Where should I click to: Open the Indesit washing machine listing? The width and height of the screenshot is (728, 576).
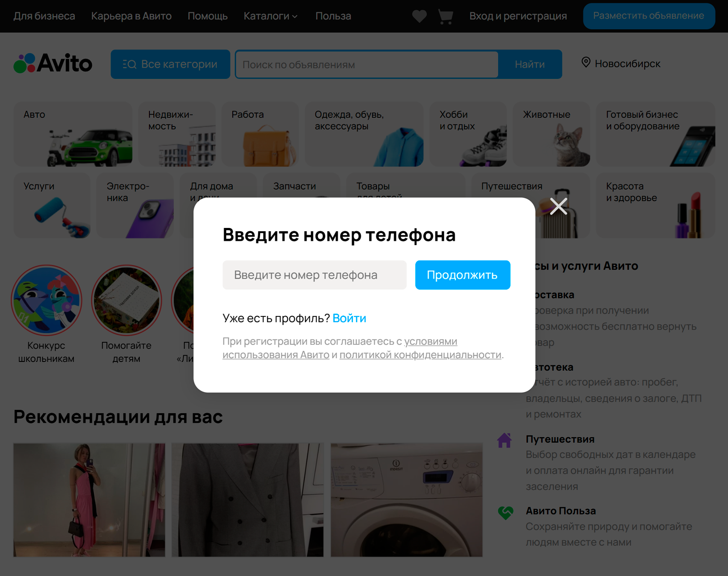click(407, 500)
